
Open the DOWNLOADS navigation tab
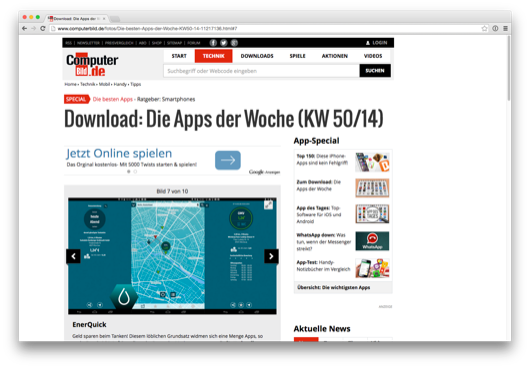pyautogui.click(x=257, y=56)
